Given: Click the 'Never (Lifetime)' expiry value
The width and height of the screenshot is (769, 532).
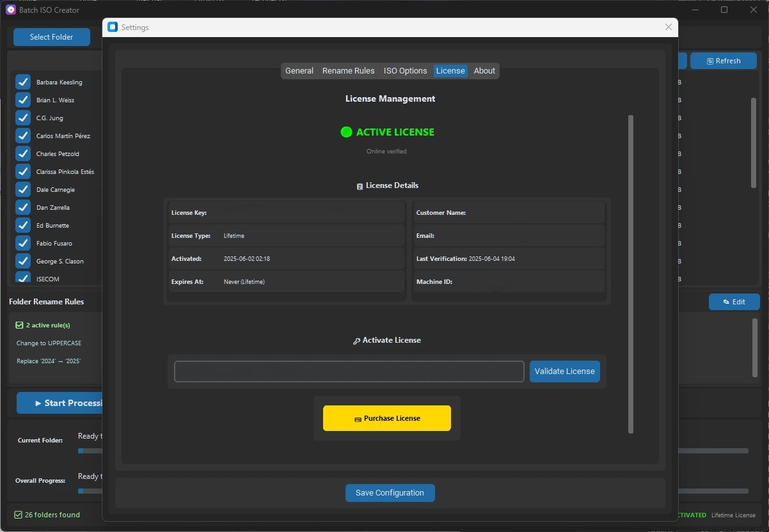Looking at the screenshot, I should pyautogui.click(x=244, y=282).
